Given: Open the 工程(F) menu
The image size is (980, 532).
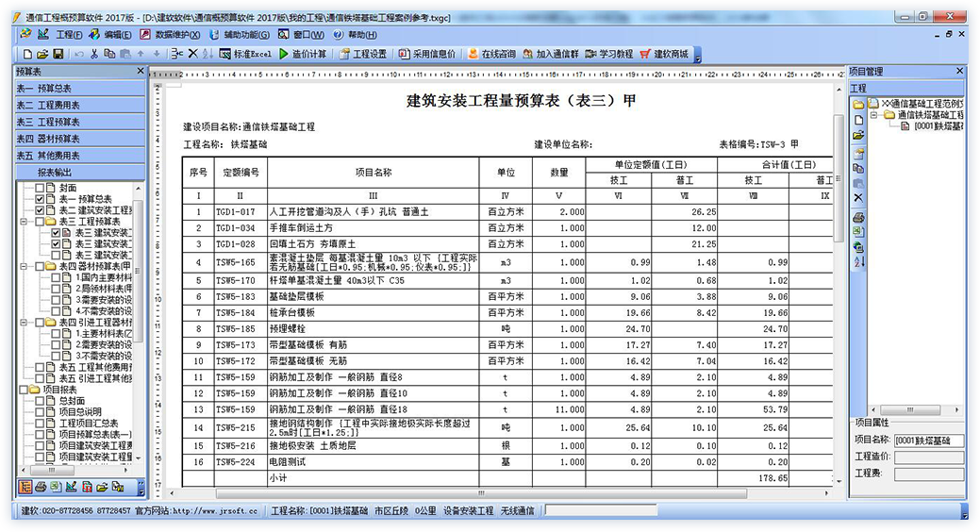Looking at the screenshot, I should click(x=69, y=35).
